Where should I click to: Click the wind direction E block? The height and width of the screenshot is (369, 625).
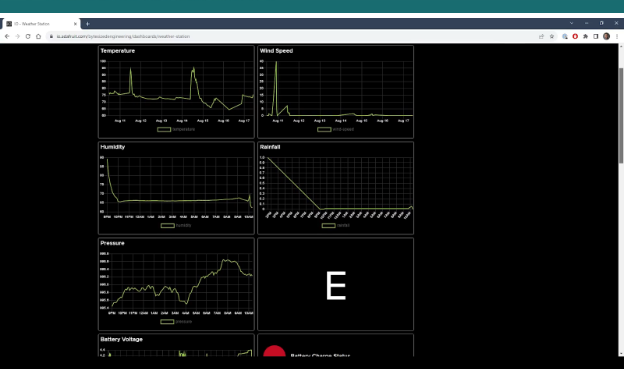click(336, 285)
